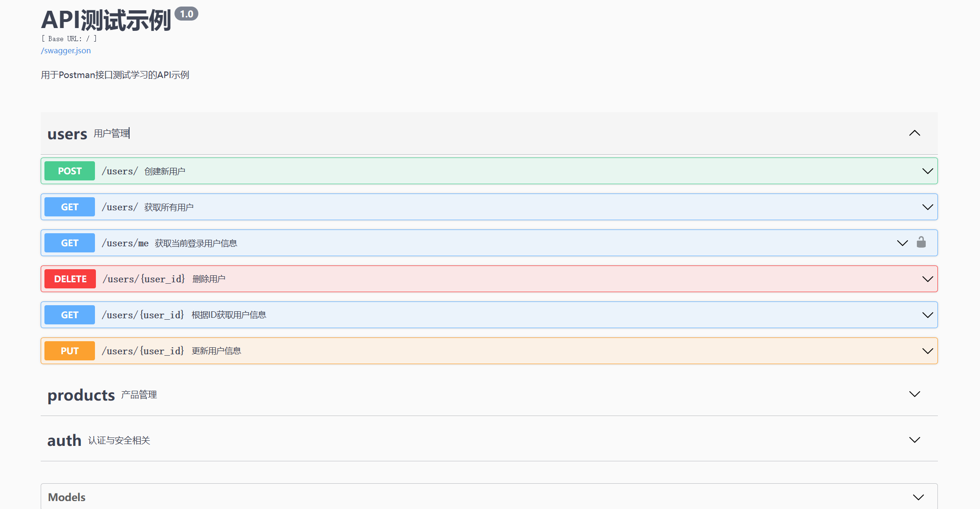Screen dimensions: 980x509
Task: Click the products tag heading
Action: click(81, 395)
